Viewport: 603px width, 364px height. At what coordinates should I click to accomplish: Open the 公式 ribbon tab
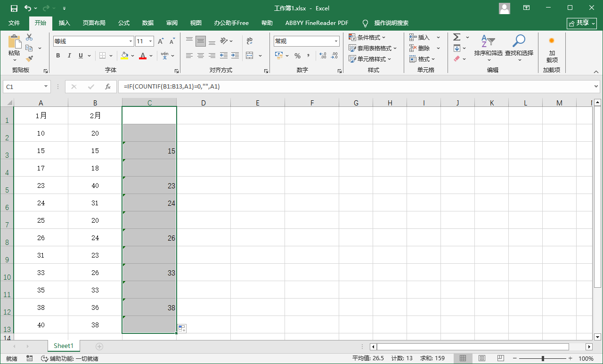(124, 23)
